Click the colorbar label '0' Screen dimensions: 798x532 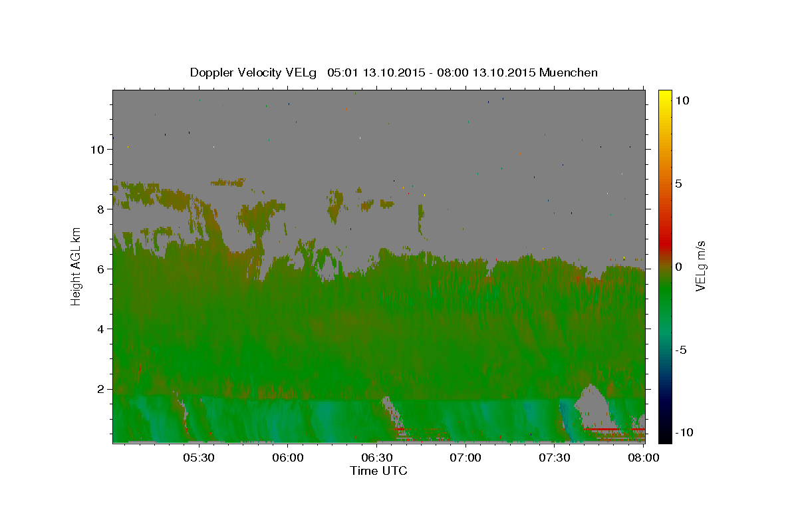[678, 267]
